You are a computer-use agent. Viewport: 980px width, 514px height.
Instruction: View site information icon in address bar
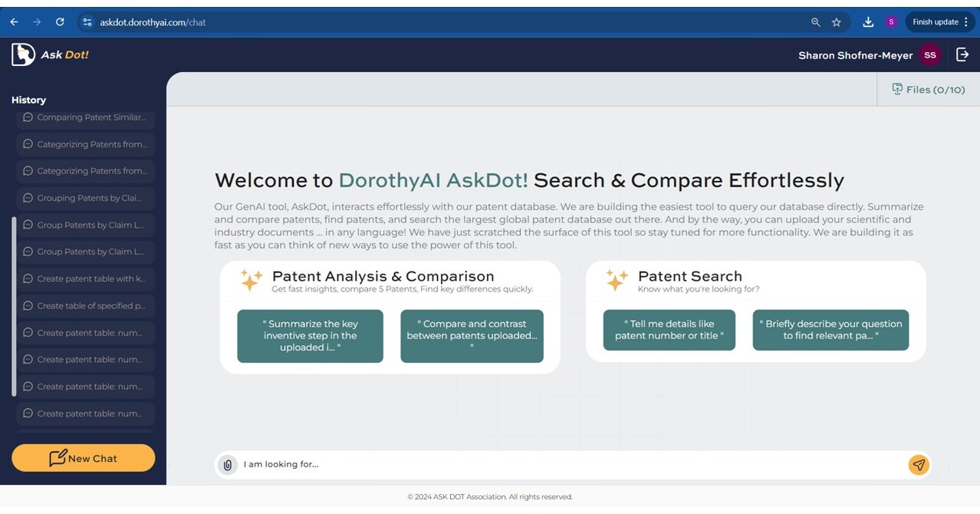(x=87, y=22)
